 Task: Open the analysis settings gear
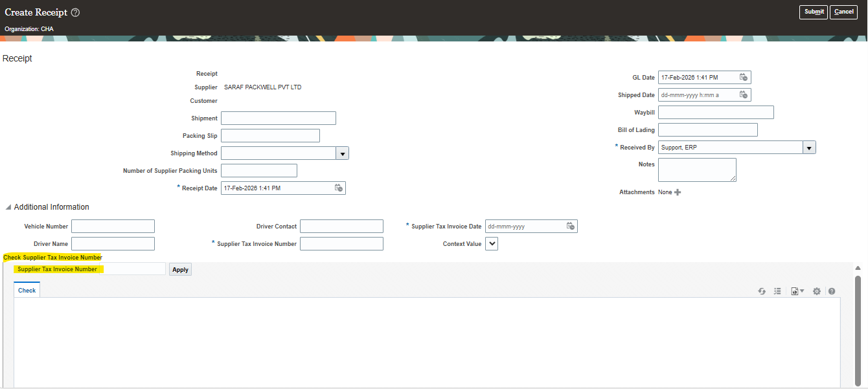pyautogui.click(x=817, y=291)
